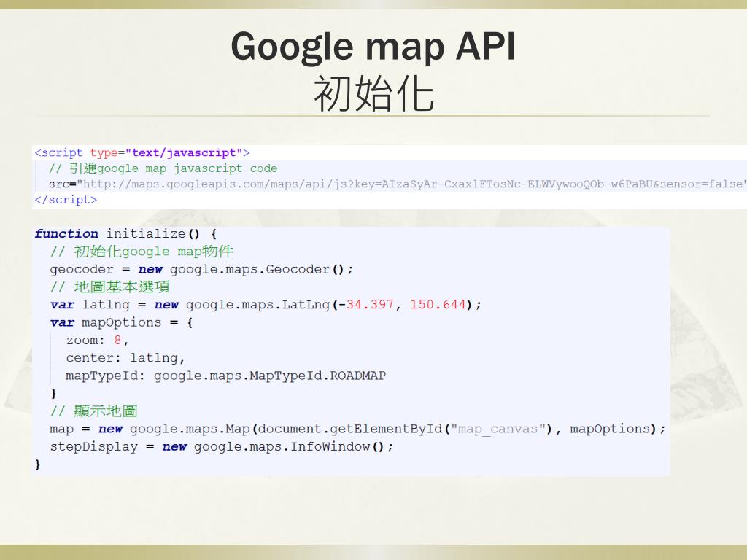
Task: Click the map = new google.maps.Map line
Action: click(x=357, y=429)
